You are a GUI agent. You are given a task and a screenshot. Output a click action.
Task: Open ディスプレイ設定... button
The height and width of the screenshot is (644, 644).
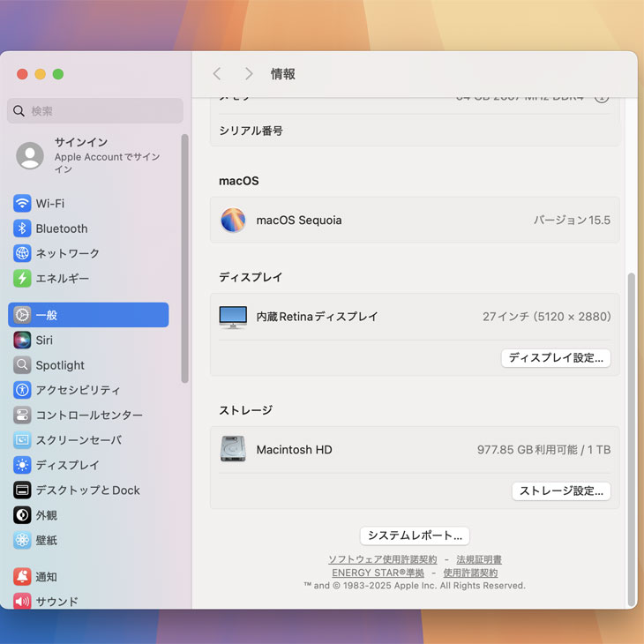[556, 358]
